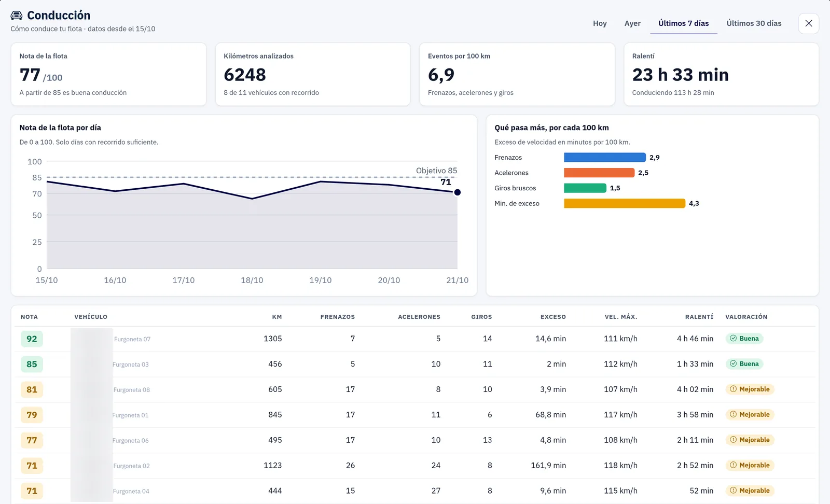Open the Furgoneta 01 row

(x=415, y=415)
